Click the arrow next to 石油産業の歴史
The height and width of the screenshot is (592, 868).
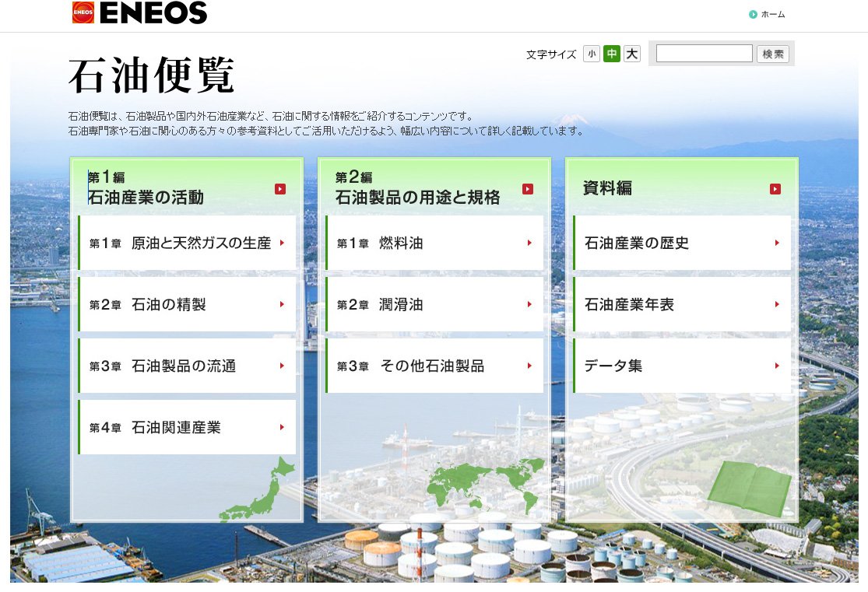click(x=777, y=243)
